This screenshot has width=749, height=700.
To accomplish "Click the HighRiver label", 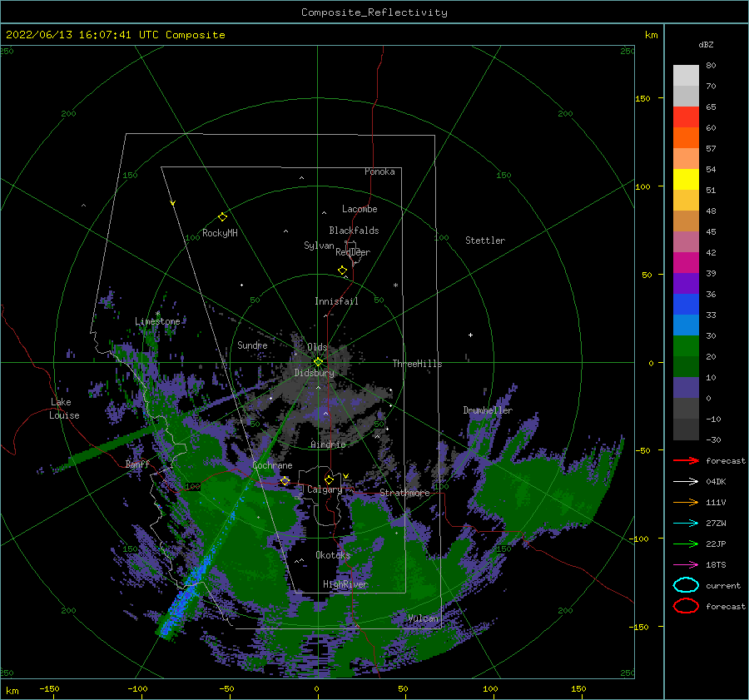I will pyautogui.click(x=345, y=584).
